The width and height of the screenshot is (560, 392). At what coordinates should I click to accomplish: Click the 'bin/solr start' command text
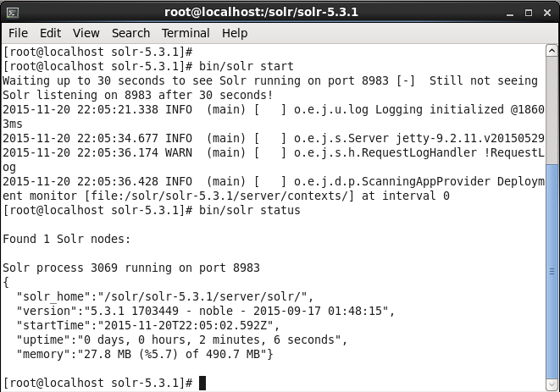[246, 66]
